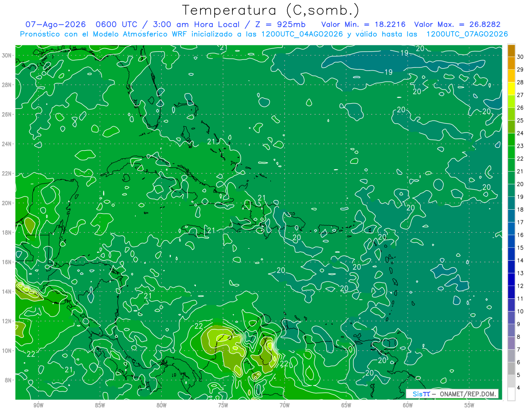Screen dimensions: 532x411
Task: Click the 30N latitude axis label
Action: pyautogui.click(x=8, y=55)
